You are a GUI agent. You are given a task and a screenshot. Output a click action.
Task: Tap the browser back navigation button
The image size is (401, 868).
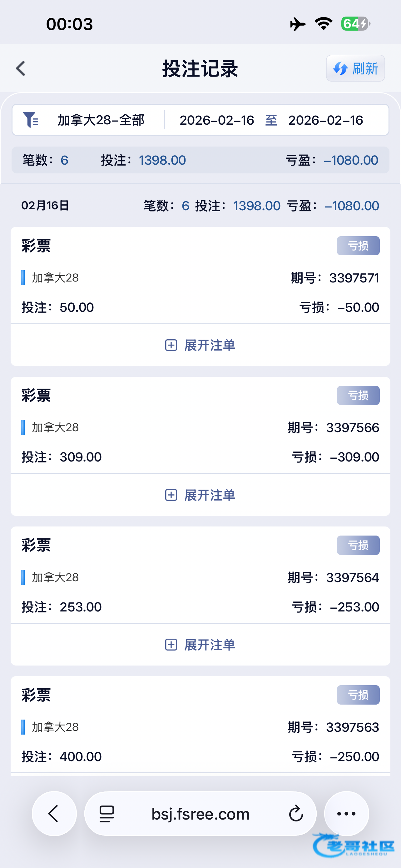pyautogui.click(x=54, y=814)
